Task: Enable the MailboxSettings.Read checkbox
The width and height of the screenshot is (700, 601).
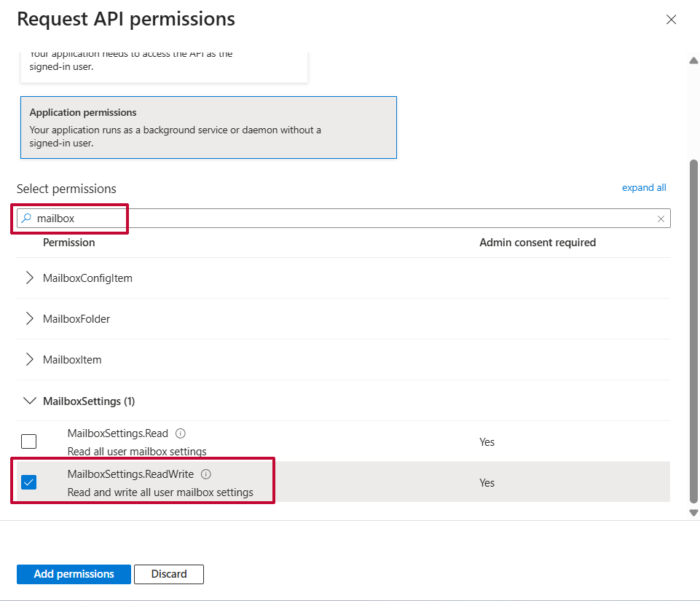Action: tap(28, 441)
